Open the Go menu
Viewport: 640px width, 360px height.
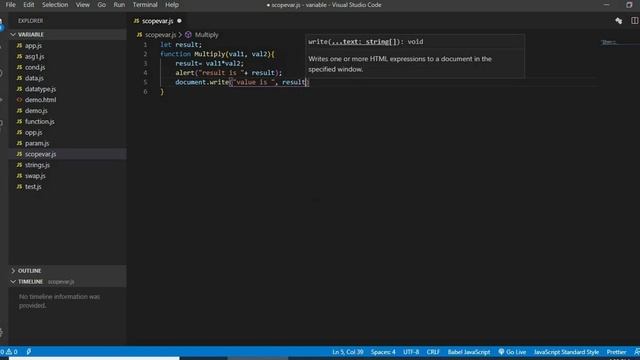[x=102, y=5]
